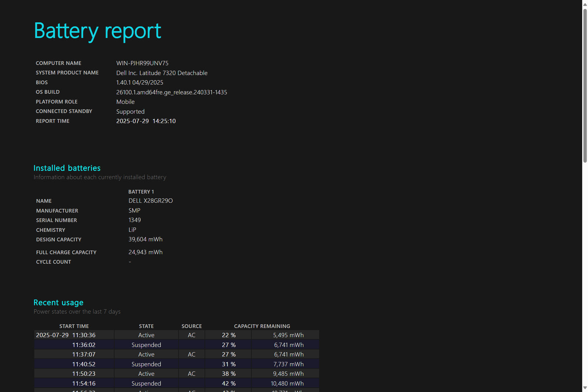Click the 9,485 mWh capacity cell
The height and width of the screenshot is (392, 588).
[288, 374]
